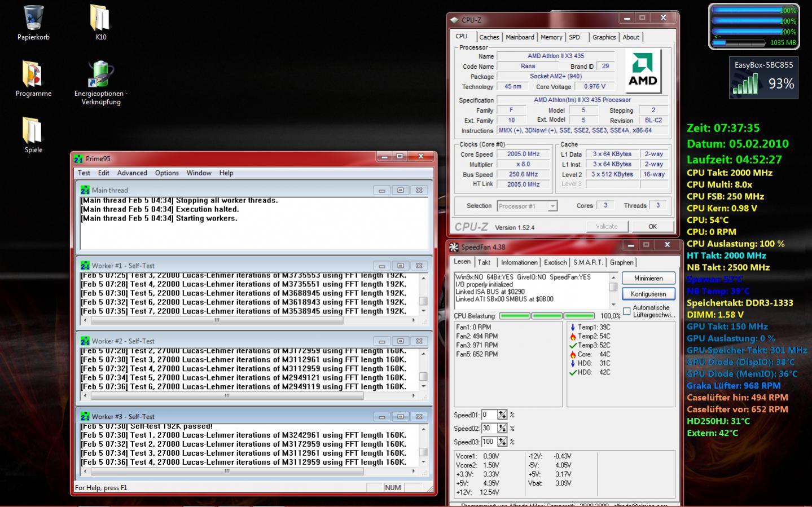The height and width of the screenshot is (507, 812).
Task: Open the Programme folder icon
Action: coord(33,74)
